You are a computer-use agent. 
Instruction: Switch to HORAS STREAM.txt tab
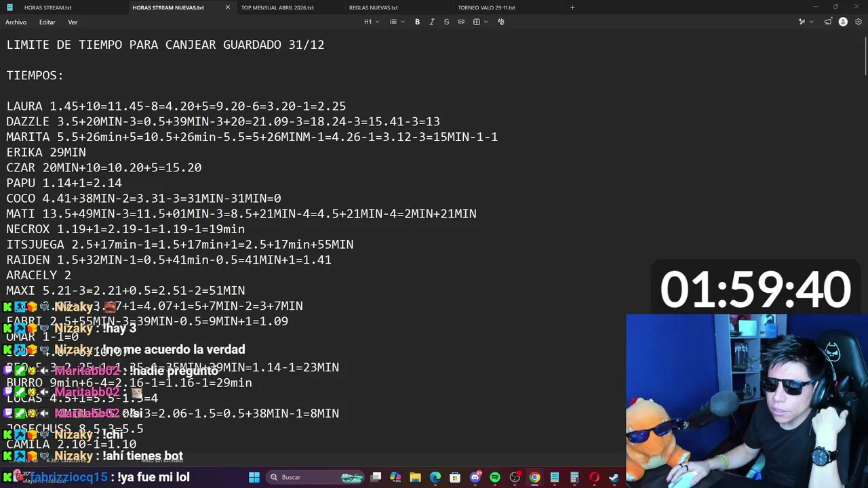47,7
